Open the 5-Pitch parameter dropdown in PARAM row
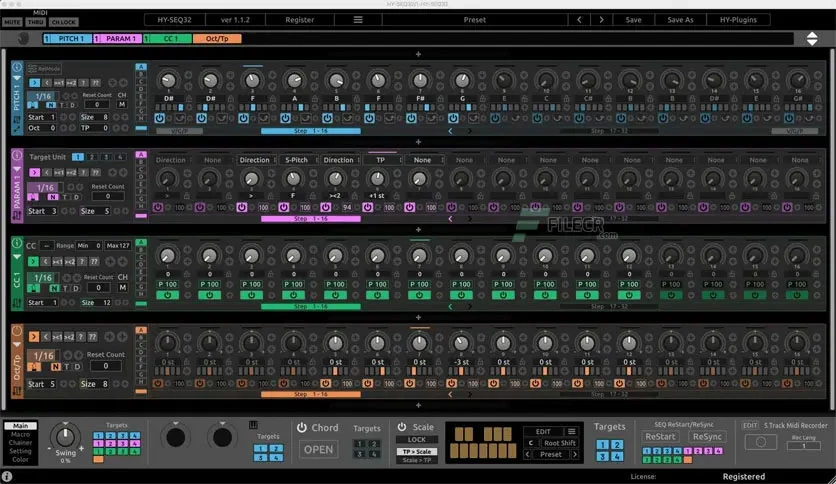 pos(300,160)
